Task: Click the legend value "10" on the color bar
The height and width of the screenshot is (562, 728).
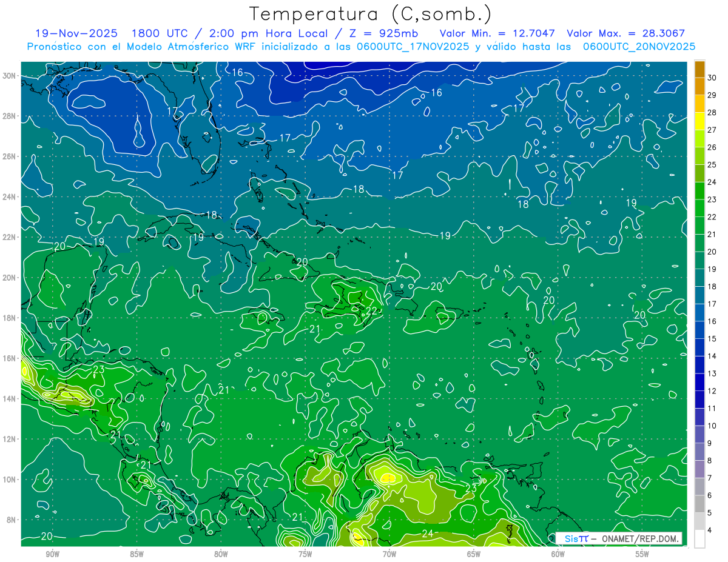Action: 712,426
